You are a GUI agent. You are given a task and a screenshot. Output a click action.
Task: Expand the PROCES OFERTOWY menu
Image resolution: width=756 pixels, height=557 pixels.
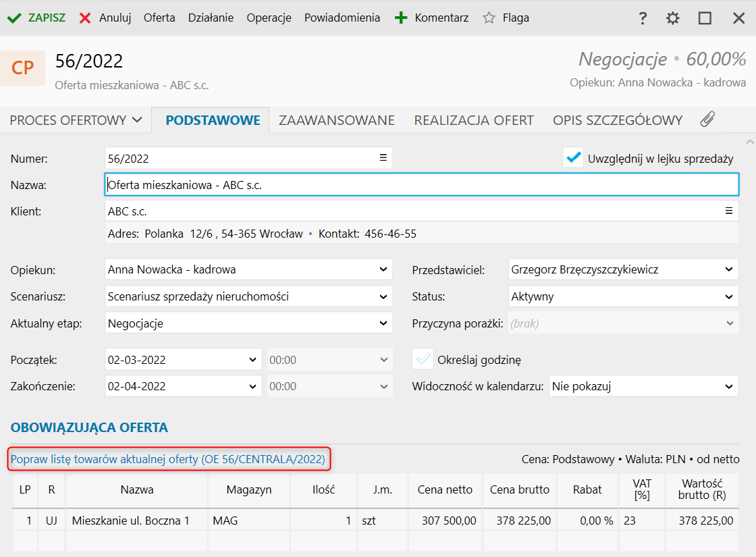pyautogui.click(x=76, y=120)
